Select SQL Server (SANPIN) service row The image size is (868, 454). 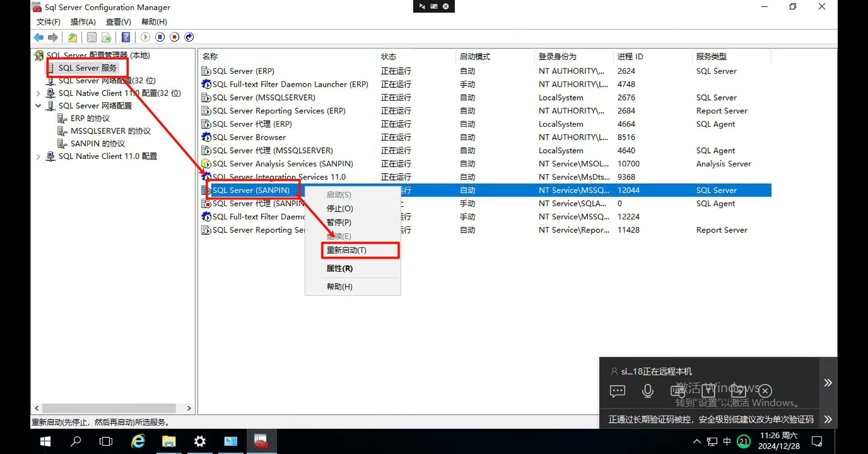click(486, 190)
